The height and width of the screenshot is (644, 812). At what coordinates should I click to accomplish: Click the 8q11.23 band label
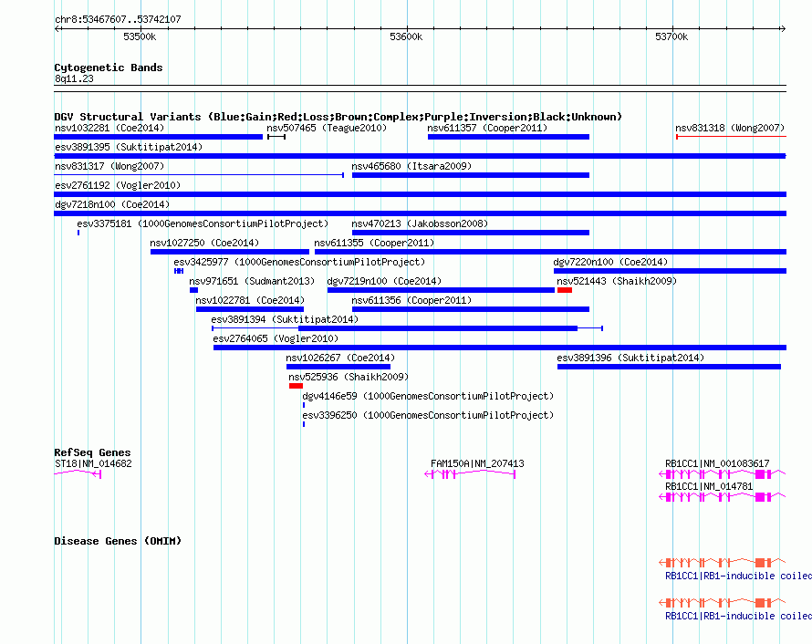pos(74,78)
